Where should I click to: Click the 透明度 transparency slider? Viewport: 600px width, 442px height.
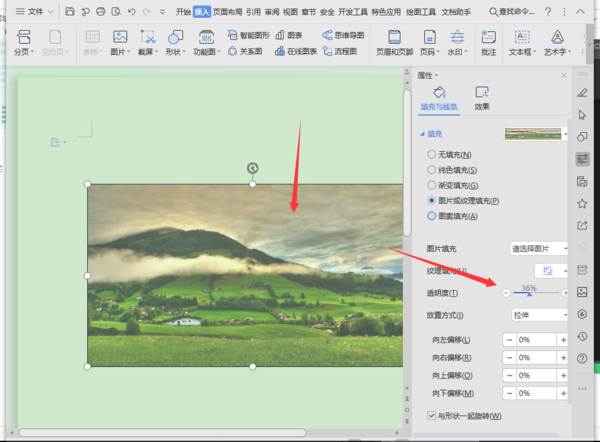(x=536, y=293)
